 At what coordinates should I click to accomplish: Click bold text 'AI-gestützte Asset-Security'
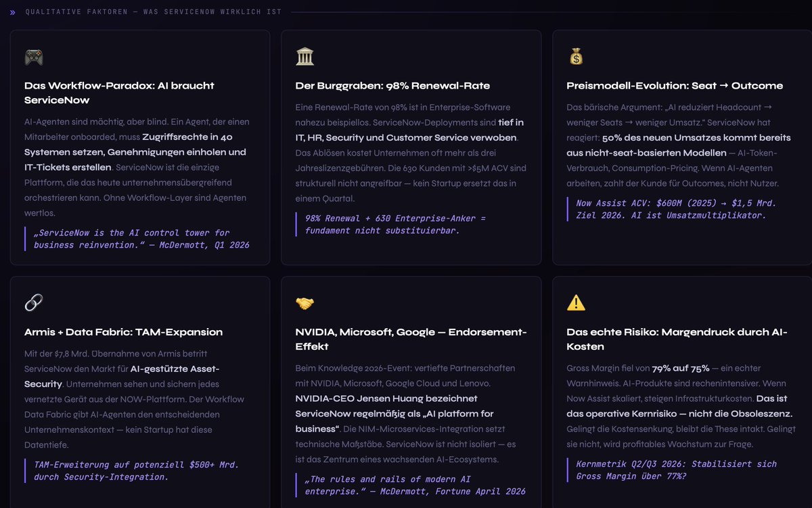(122, 375)
